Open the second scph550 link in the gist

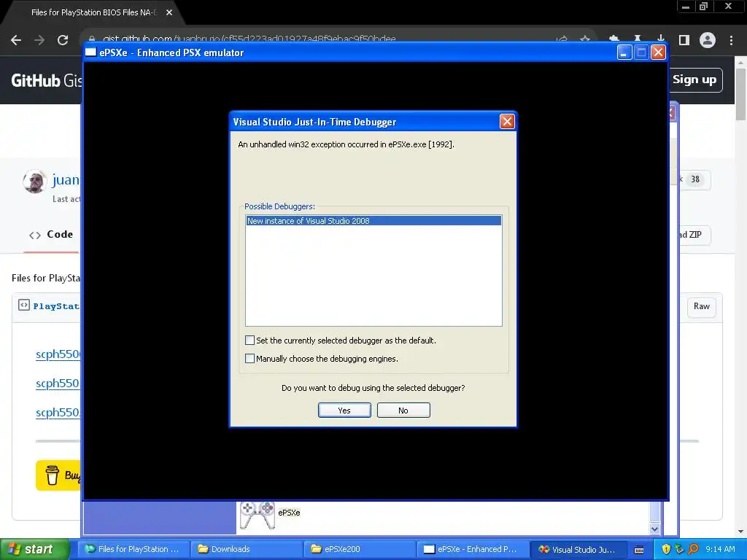tap(58, 383)
